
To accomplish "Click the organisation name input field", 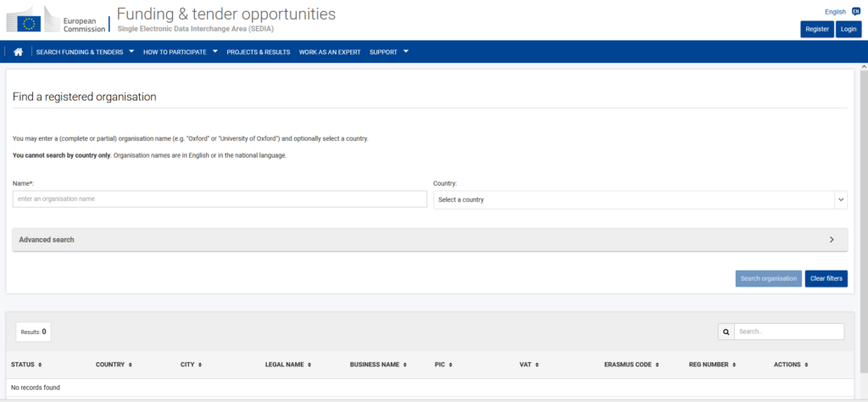I will pyautogui.click(x=220, y=198).
